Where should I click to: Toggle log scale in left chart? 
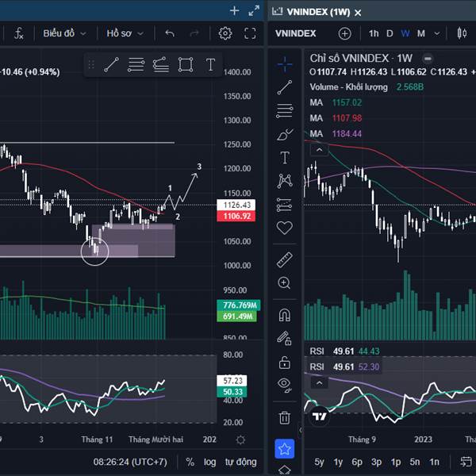(x=209, y=462)
